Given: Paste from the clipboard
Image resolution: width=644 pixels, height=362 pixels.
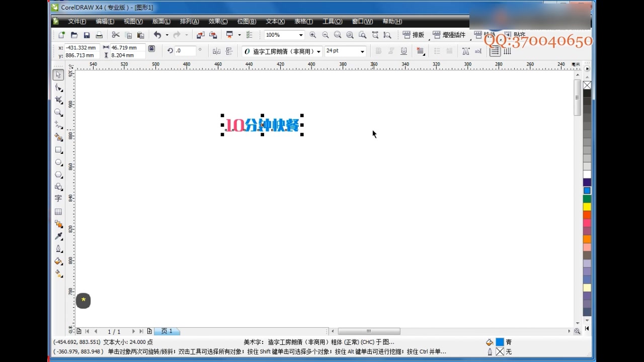Looking at the screenshot, I should [x=141, y=35].
